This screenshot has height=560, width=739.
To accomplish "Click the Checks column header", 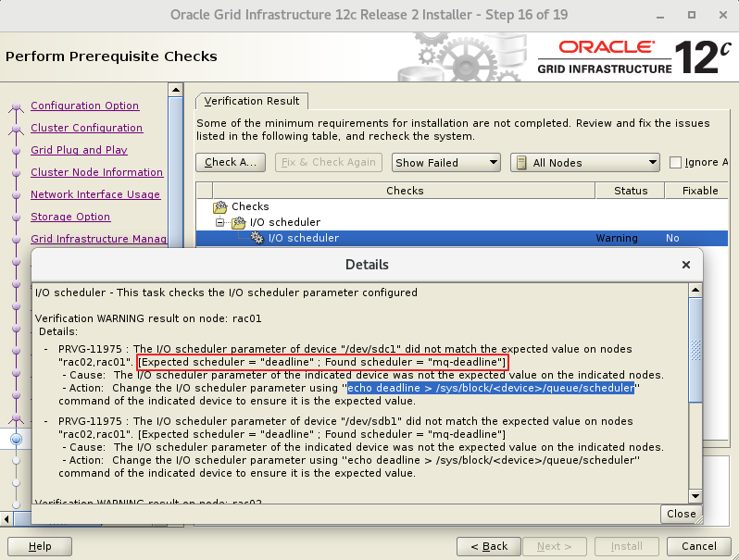I will click(405, 191).
